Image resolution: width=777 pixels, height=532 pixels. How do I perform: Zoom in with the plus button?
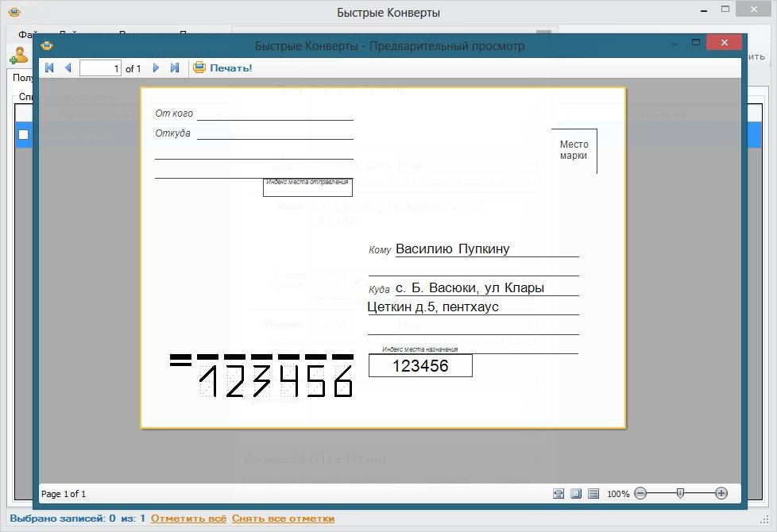[721, 493]
